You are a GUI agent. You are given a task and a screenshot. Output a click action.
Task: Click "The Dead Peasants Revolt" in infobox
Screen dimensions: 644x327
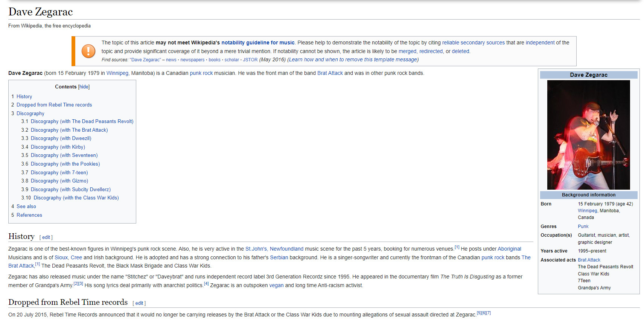tap(606, 267)
